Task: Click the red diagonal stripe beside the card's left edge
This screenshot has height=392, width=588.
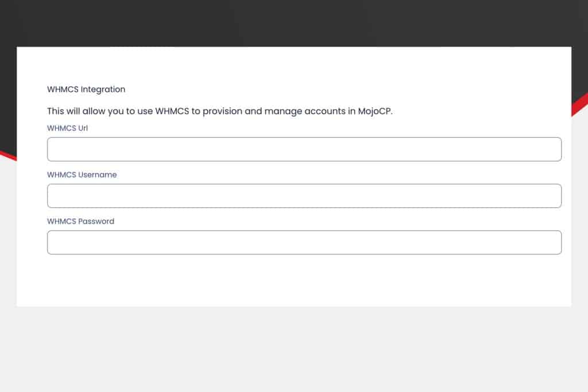Action: (x=8, y=156)
